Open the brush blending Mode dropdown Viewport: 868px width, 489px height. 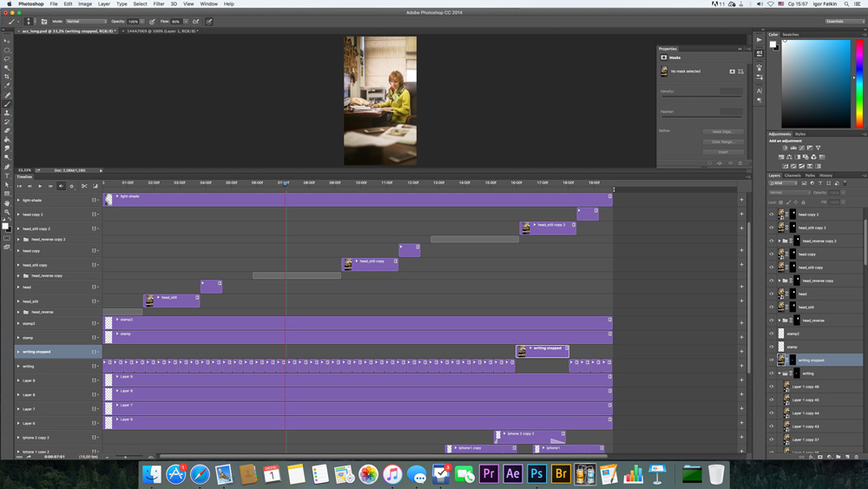(86, 21)
